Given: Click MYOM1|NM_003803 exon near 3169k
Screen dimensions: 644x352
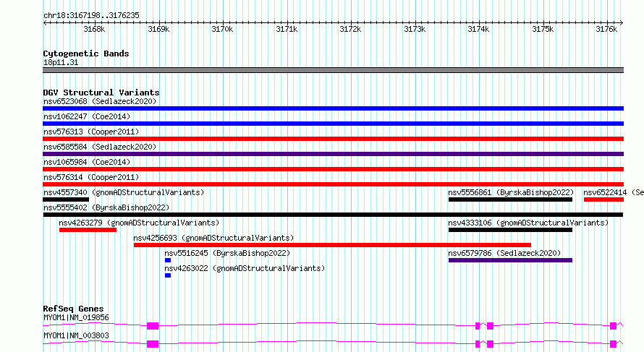Looking at the screenshot, I should (x=153, y=344).
